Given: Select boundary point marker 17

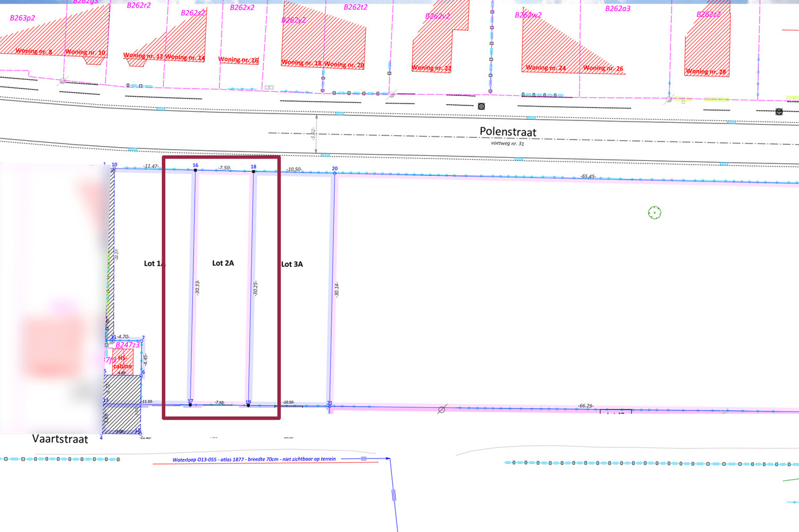Looking at the screenshot, I should click(190, 405).
